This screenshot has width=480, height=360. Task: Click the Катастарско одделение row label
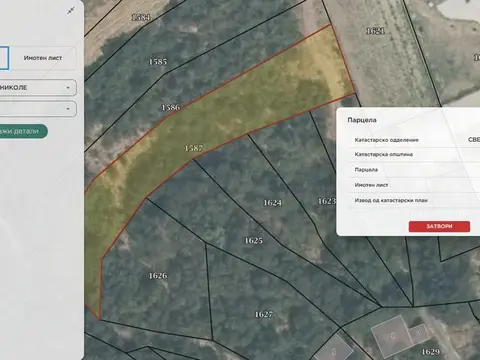[x=387, y=140]
